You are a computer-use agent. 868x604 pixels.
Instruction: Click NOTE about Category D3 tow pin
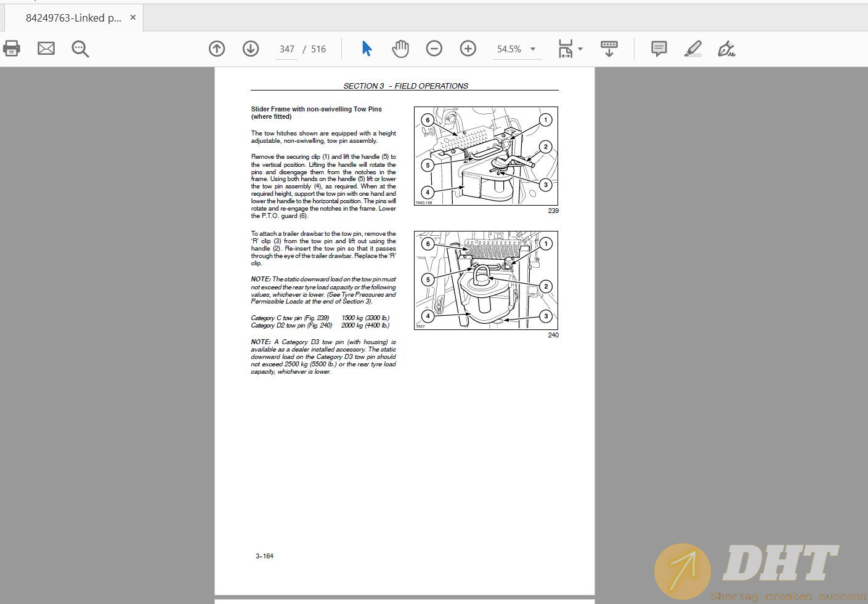[x=323, y=357]
